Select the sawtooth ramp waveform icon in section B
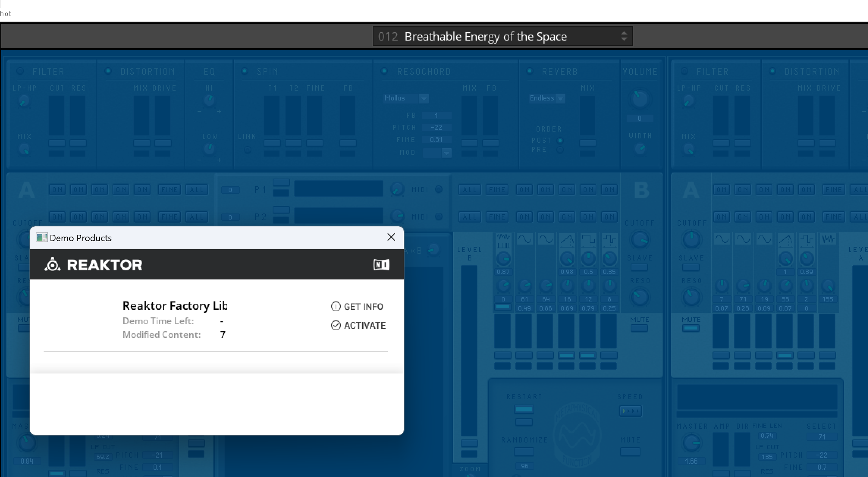The width and height of the screenshot is (868, 477). pyautogui.click(x=567, y=239)
